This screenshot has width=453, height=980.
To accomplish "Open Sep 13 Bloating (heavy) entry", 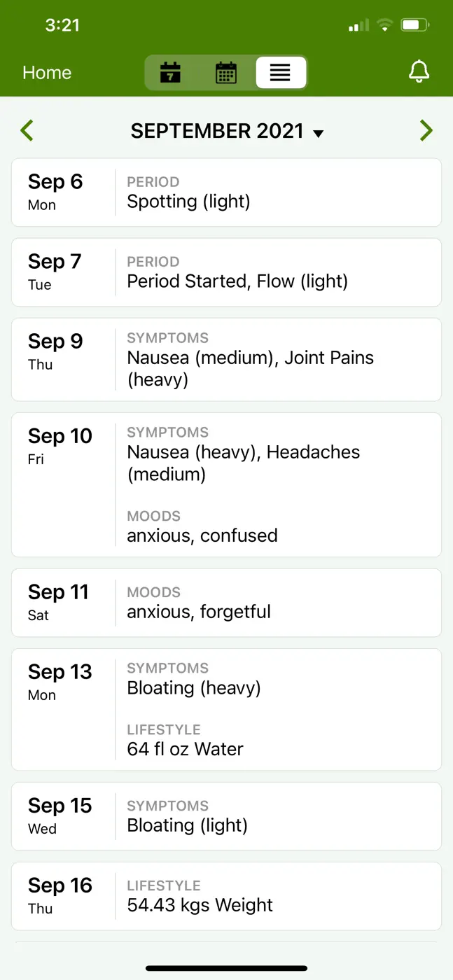I will pyautogui.click(x=194, y=688).
